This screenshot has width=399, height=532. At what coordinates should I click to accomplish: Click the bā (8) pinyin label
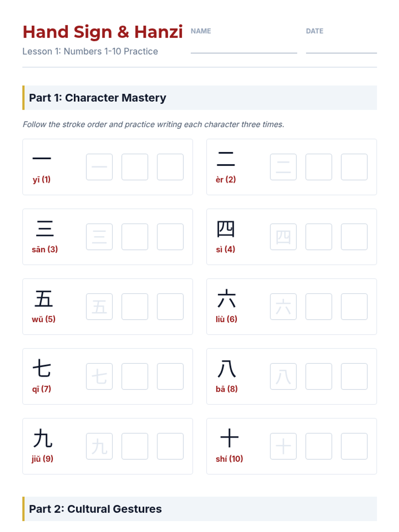pos(226,389)
